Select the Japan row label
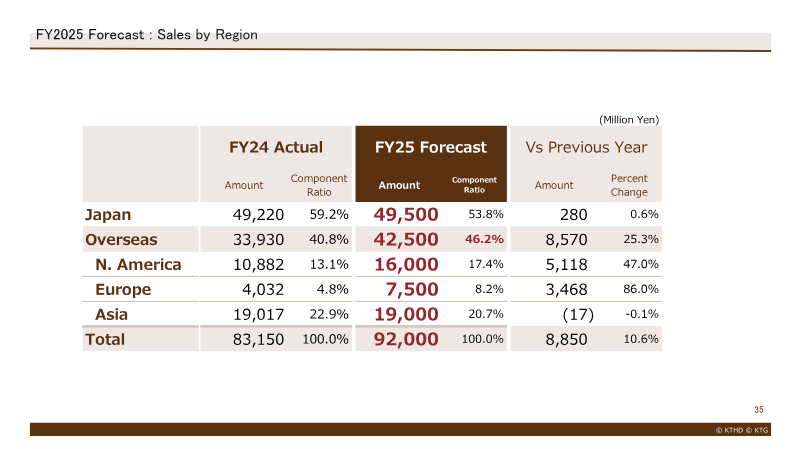 108,215
